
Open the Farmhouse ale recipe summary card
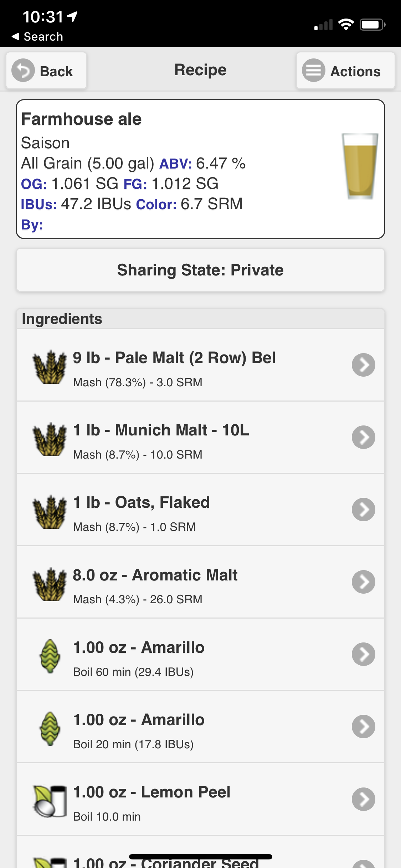(x=200, y=169)
